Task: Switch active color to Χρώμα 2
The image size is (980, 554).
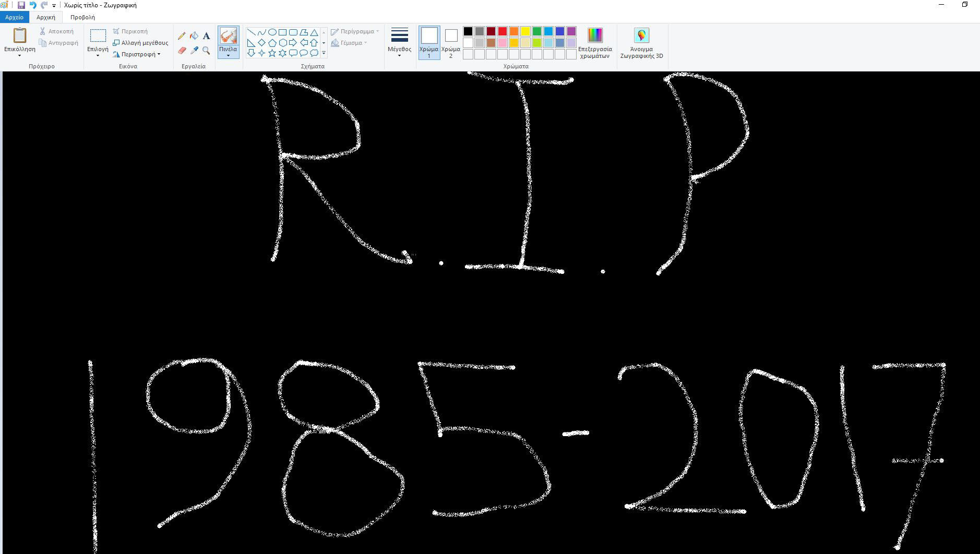Action: click(451, 42)
